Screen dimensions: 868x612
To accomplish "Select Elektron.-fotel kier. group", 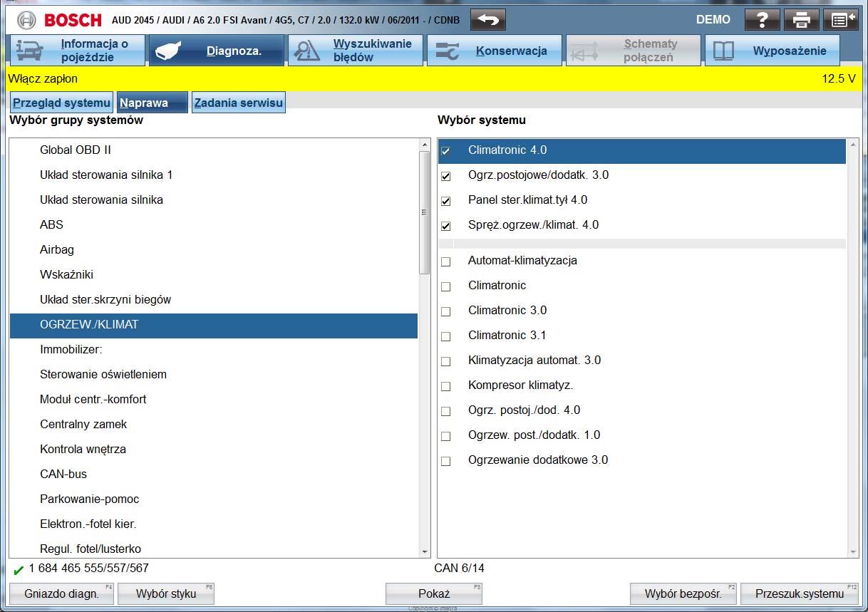I will pos(214,524).
